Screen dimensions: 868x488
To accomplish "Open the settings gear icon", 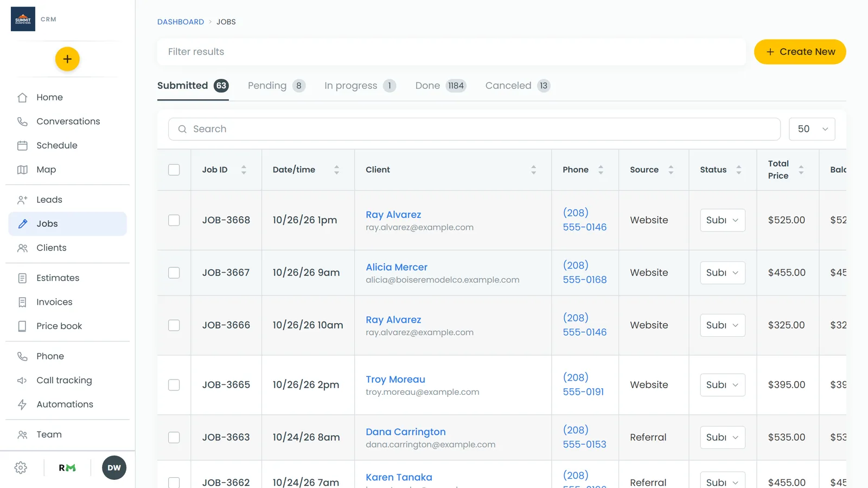I will [21, 468].
